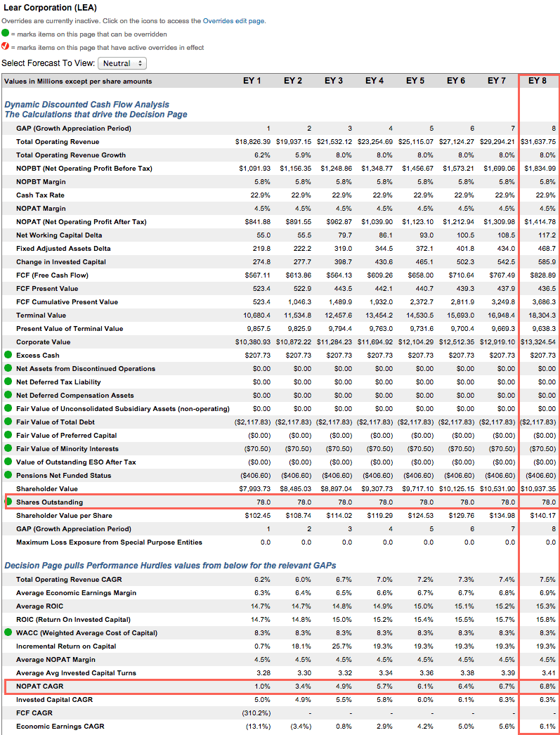Click the EY 8 Corporate Value $13,324.54
560x735 pixels.
(x=538, y=342)
